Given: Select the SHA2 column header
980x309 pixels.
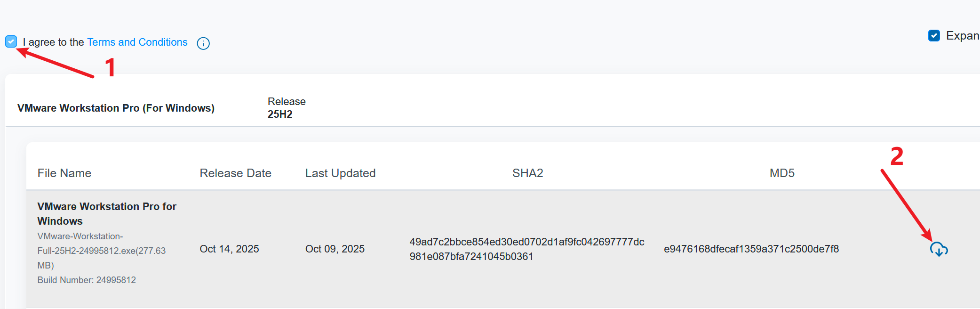Looking at the screenshot, I should [527, 173].
